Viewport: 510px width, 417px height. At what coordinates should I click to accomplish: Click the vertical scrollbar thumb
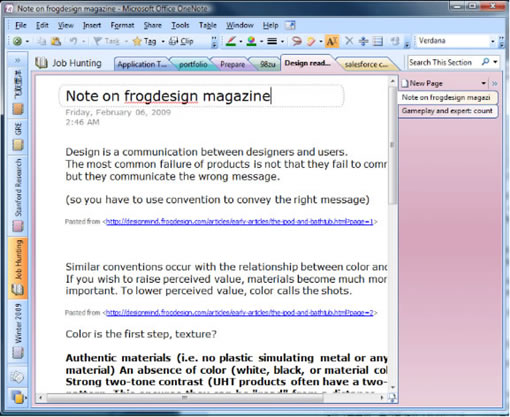click(x=392, y=145)
